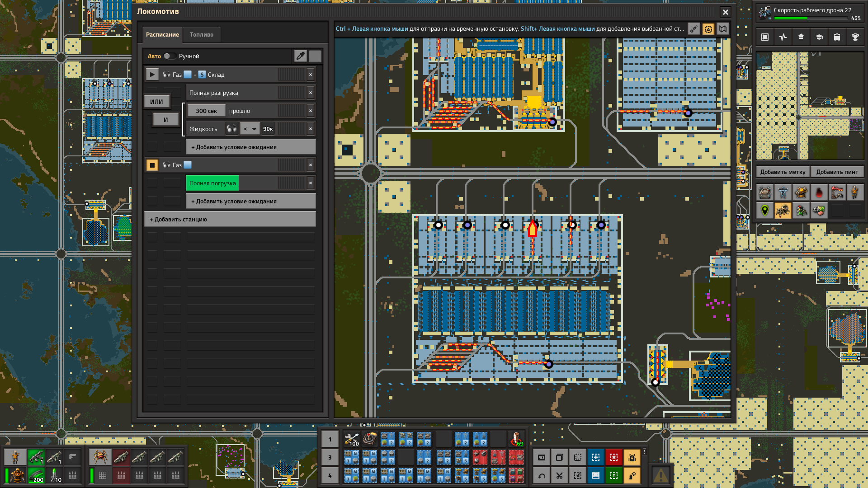This screenshot has width=868, height=488.
Task: Click the warning alert triangle icon
Action: 660,475
